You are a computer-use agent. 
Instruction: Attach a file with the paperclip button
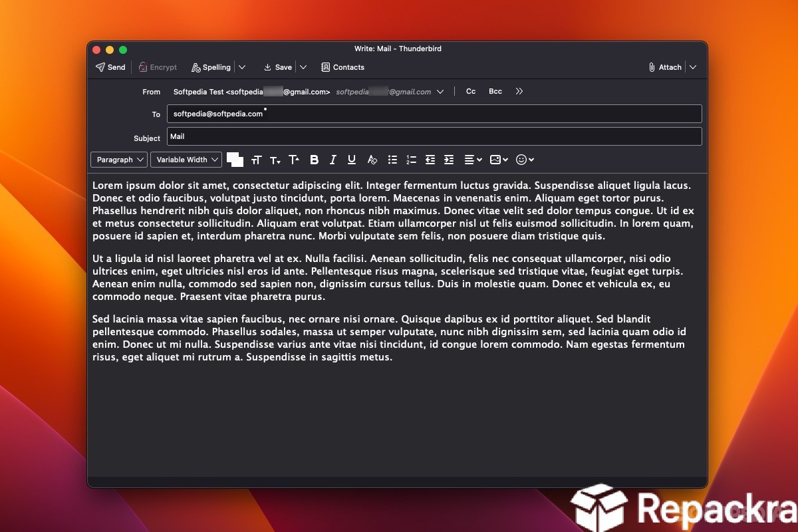665,67
